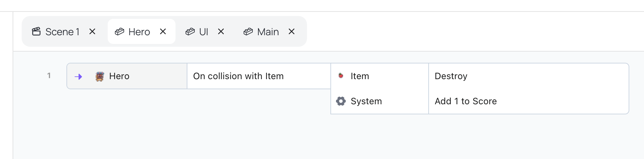This screenshot has height=159, width=644.
Task: Select the On collision with Item condition
Action: (x=238, y=76)
